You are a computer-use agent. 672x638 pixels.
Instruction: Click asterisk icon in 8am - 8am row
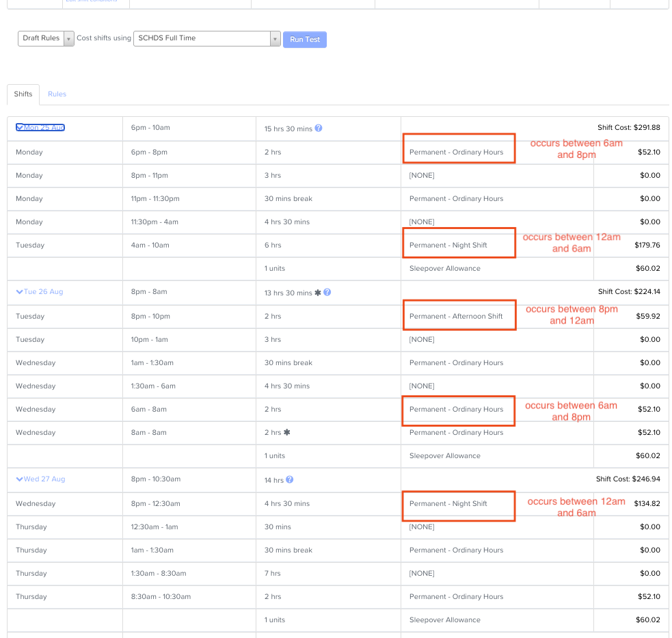(x=286, y=432)
